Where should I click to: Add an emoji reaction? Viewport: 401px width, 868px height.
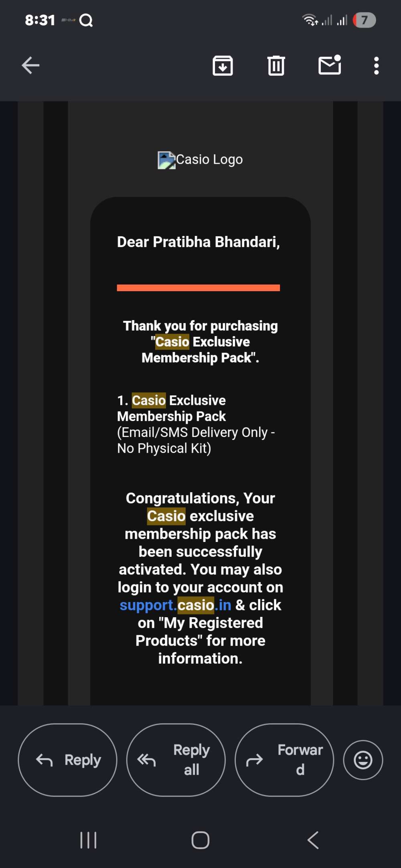(x=363, y=760)
